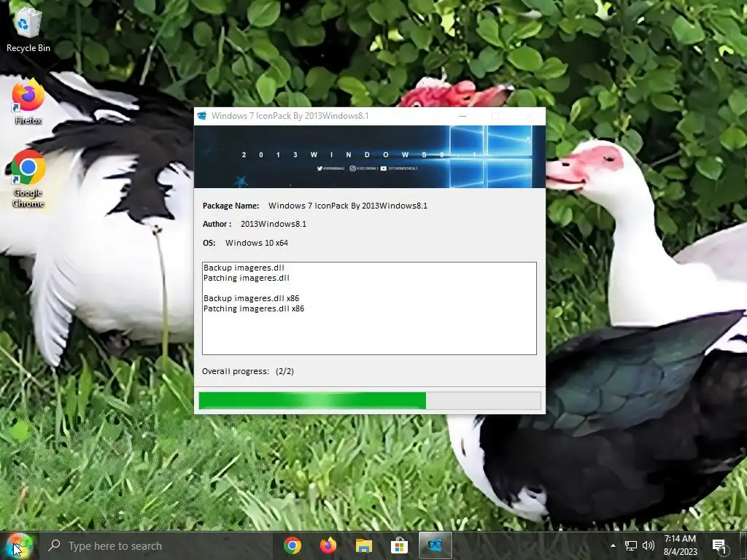Click the green overall progress bar
This screenshot has width=747, height=560.
click(x=370, y=400)
